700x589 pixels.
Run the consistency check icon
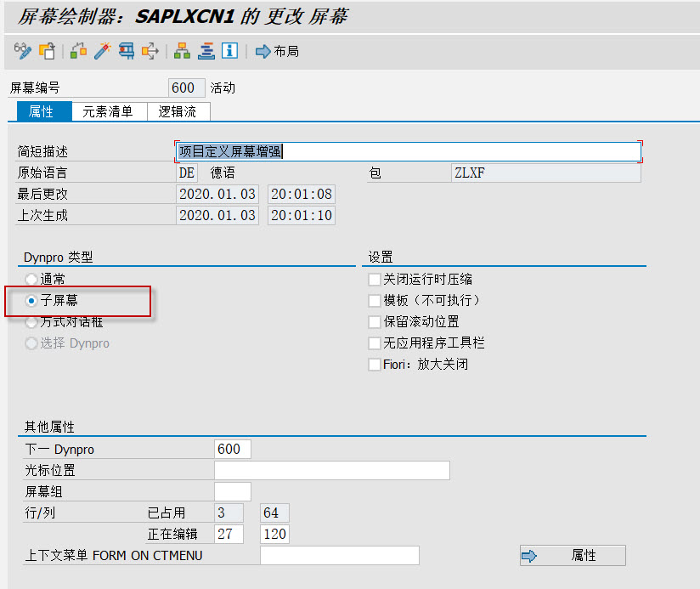(76, 51)
